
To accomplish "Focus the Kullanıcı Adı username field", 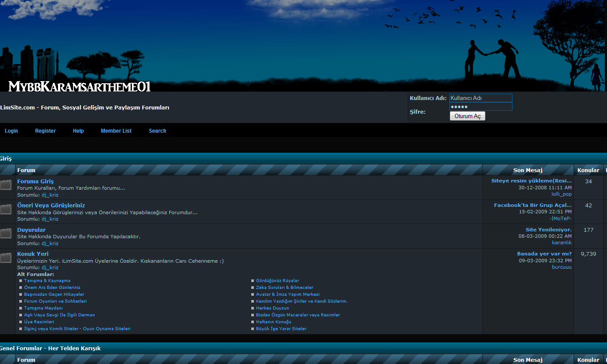I will (x=480, y=98).
